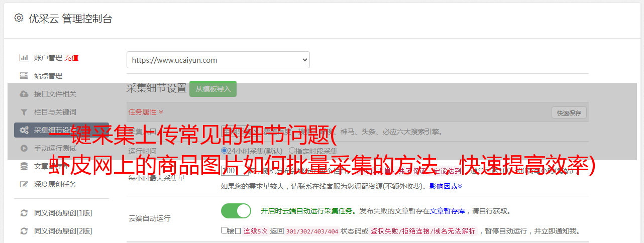This screenshot has height=243, width=644.
Task: Click the database icon for 文章暂存库
Action: pos(24,166)
